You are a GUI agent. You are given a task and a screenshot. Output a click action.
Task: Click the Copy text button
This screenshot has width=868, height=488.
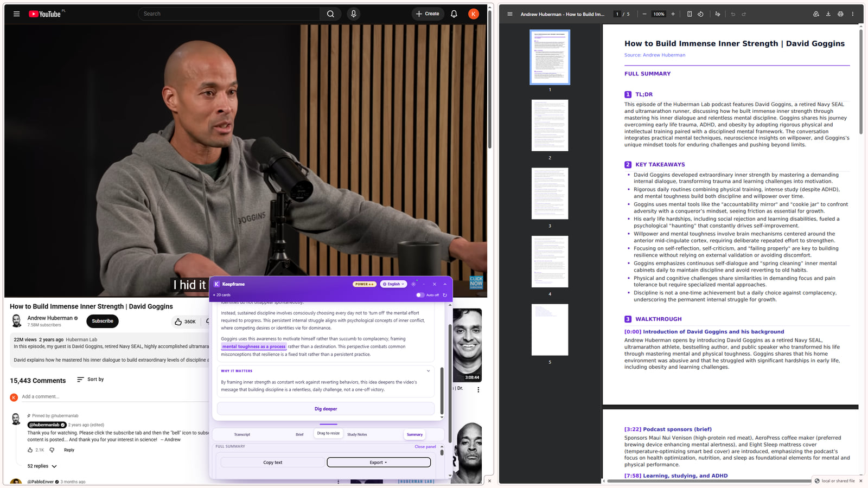click(x=273, y=463)
